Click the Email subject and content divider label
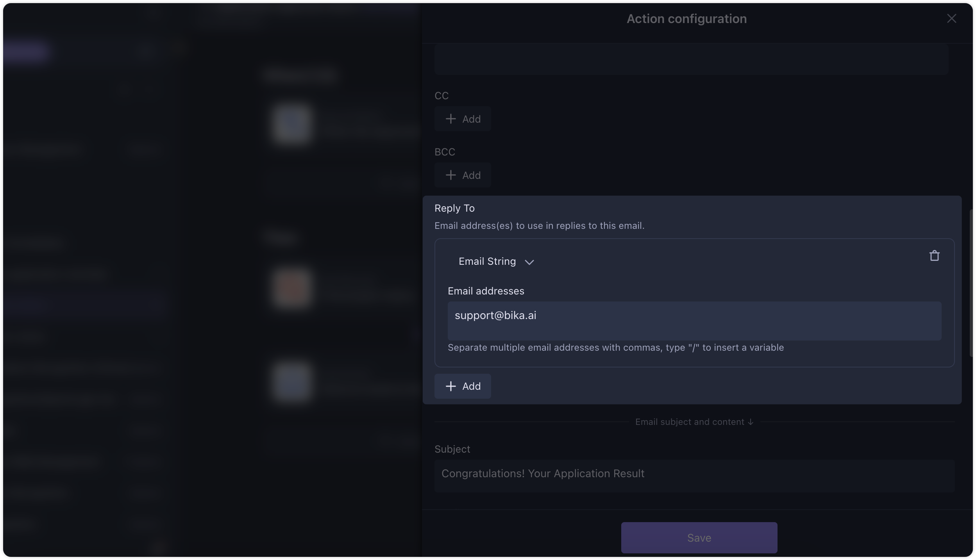This screenshot has height=560, width=976. tap(690, 422)
